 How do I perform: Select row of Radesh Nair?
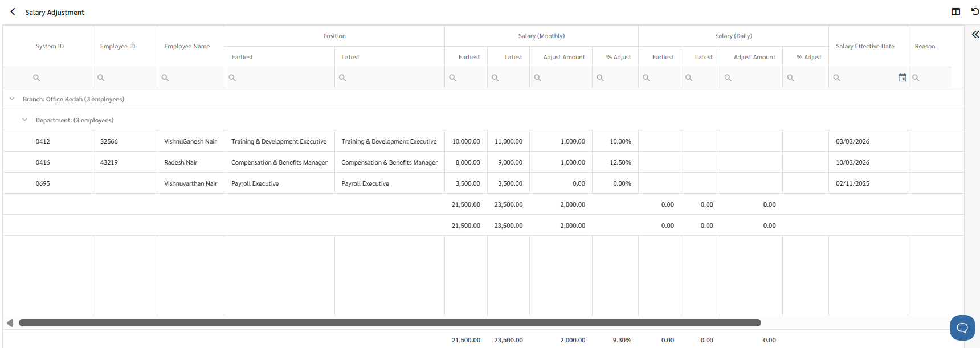[484, 162]
